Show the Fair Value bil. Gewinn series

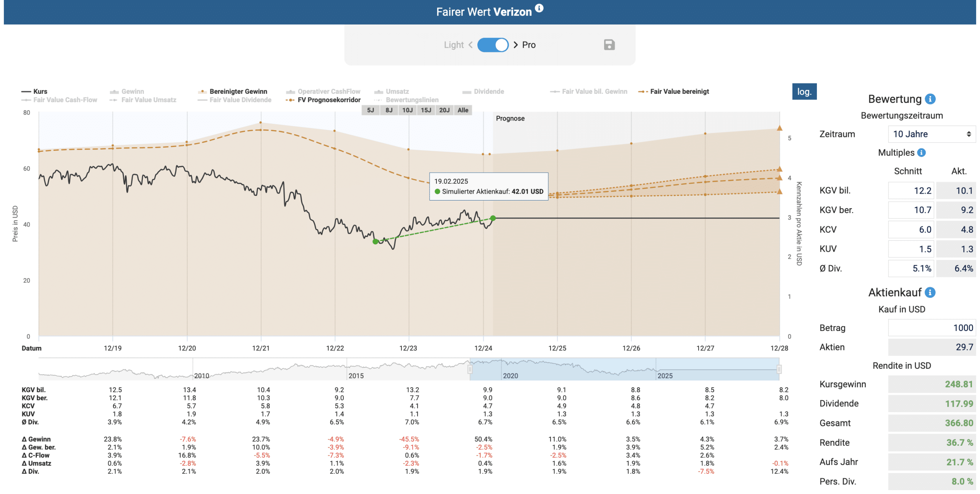tap(589, 91)
